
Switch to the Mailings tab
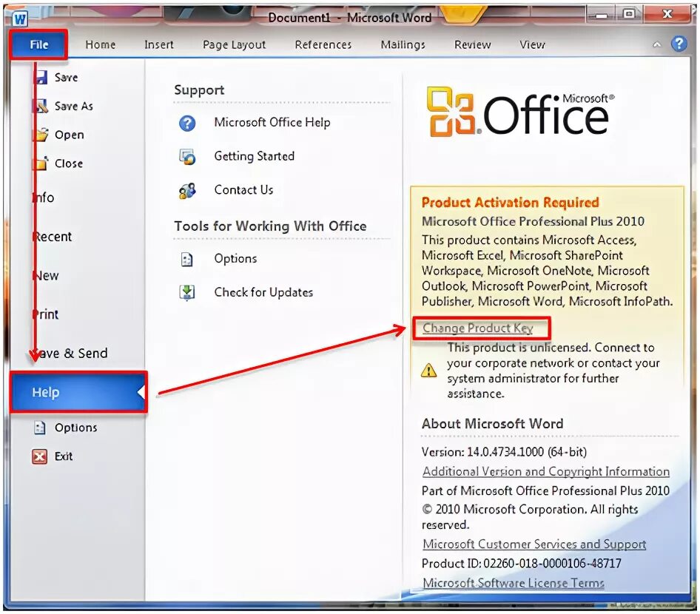[403, 44]
